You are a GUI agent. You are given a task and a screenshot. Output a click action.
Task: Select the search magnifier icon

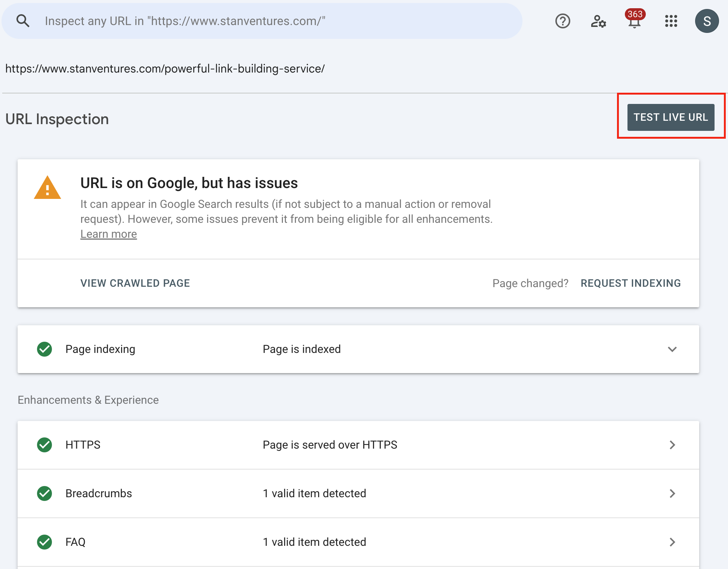click(x=23, y=21)
